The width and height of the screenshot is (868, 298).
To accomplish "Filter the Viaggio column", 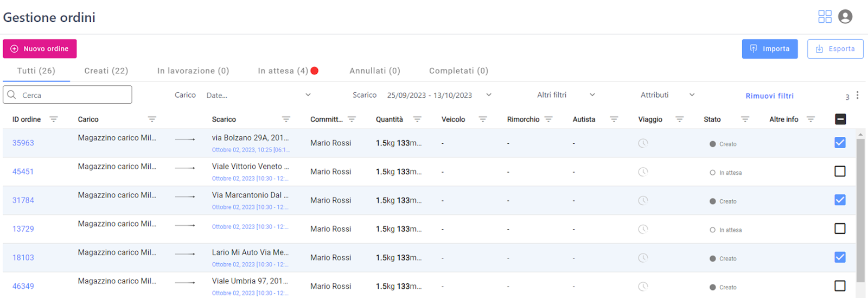I will pyautogui.click(x=680, y=119).
